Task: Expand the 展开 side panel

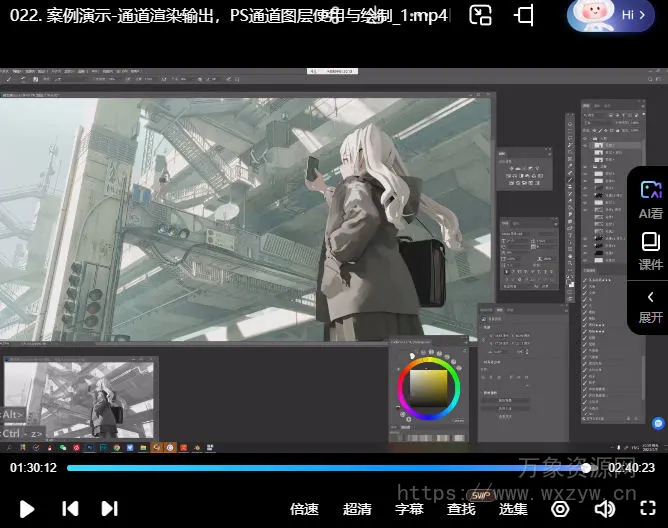Action: pos(650,305)
